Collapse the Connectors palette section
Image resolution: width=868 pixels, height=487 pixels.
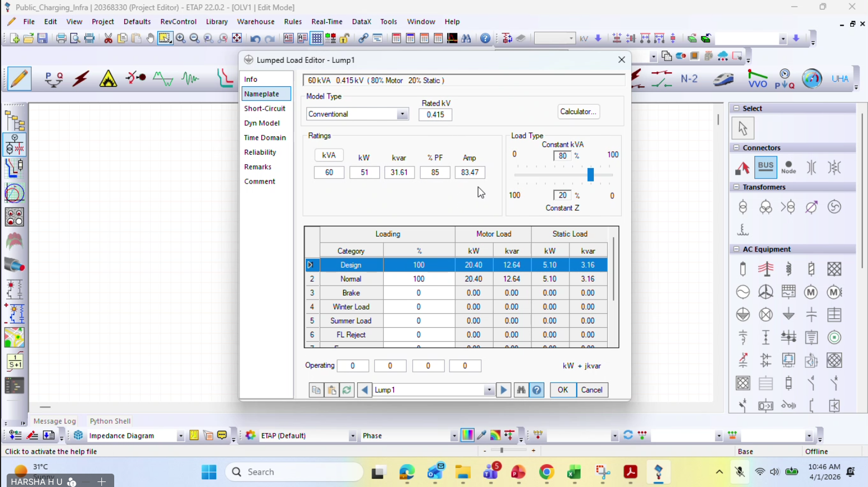point(737,148)
